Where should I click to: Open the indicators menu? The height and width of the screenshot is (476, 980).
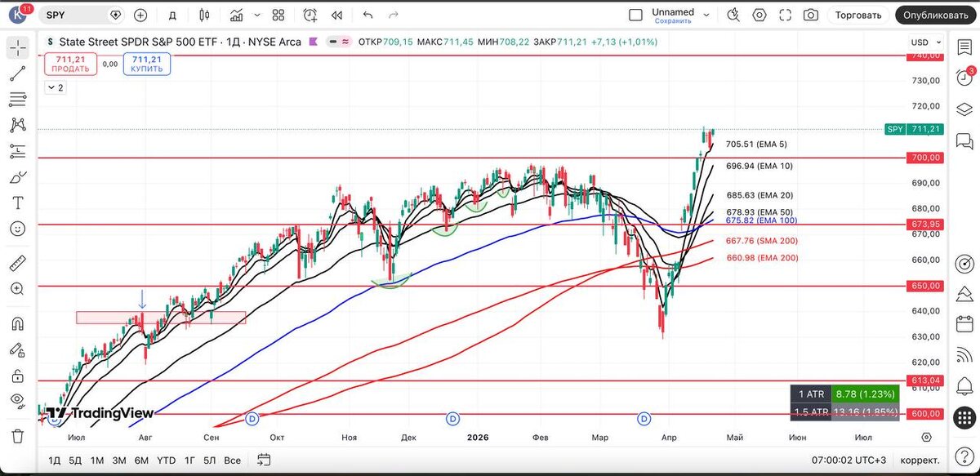237,15
